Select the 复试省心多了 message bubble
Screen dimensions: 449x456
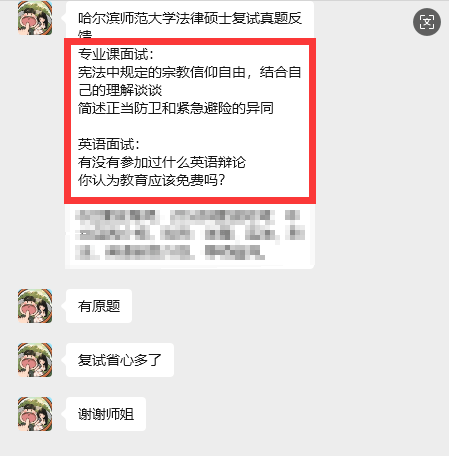[120, 360]
